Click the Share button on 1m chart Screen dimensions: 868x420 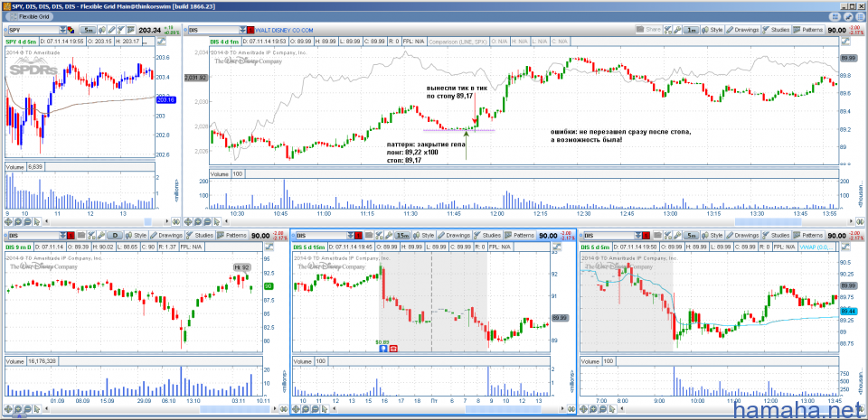[x=649, y=30]
